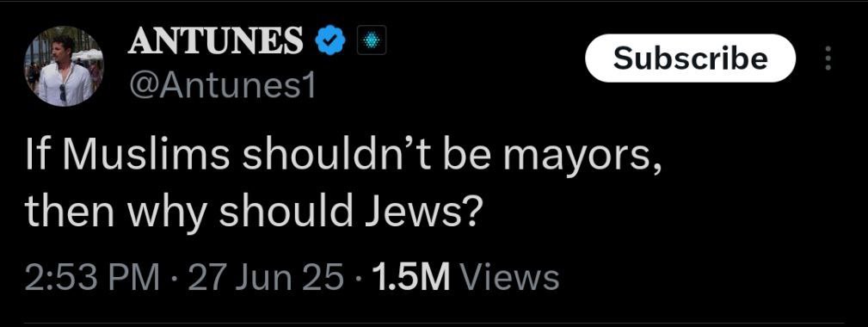Visit the @Antunes1 handle
The height and width of the screenshot is (327, 868).
(221, 86)
